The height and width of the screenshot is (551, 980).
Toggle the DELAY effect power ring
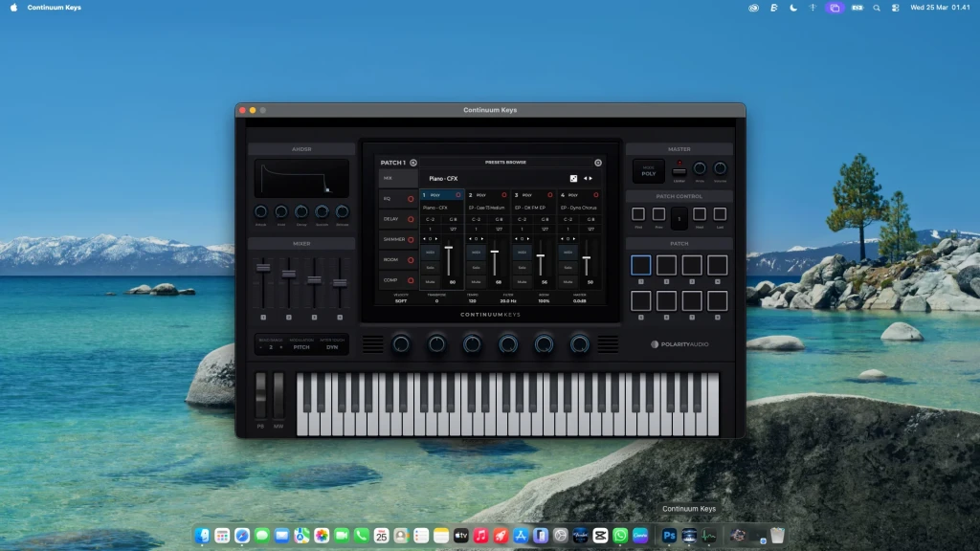(411, 219)
